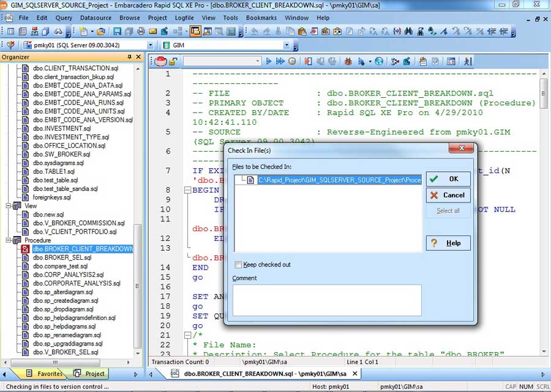The image size is (551, 392).
Task: Collapse the View folder in Organizer tree
Action: 9,206
